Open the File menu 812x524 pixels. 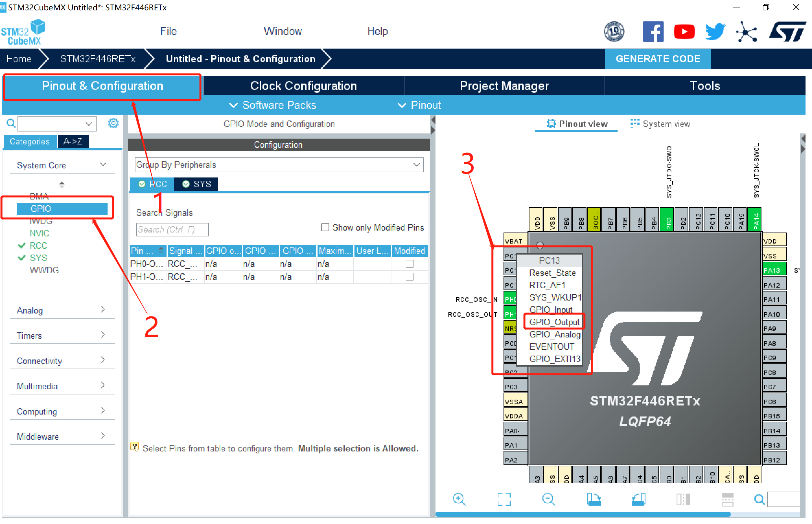(168, 31)
